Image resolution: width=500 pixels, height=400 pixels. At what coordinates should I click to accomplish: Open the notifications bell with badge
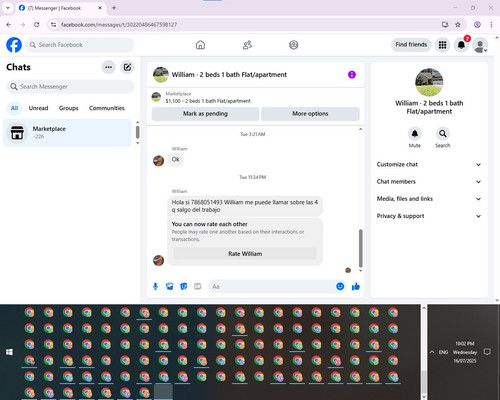(x=461, y=45)
